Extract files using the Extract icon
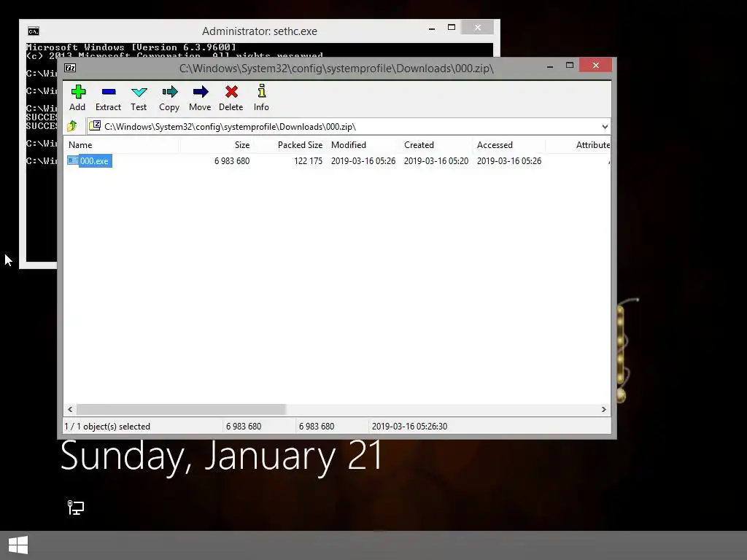The image size is (747, 560). pos(109,92)
